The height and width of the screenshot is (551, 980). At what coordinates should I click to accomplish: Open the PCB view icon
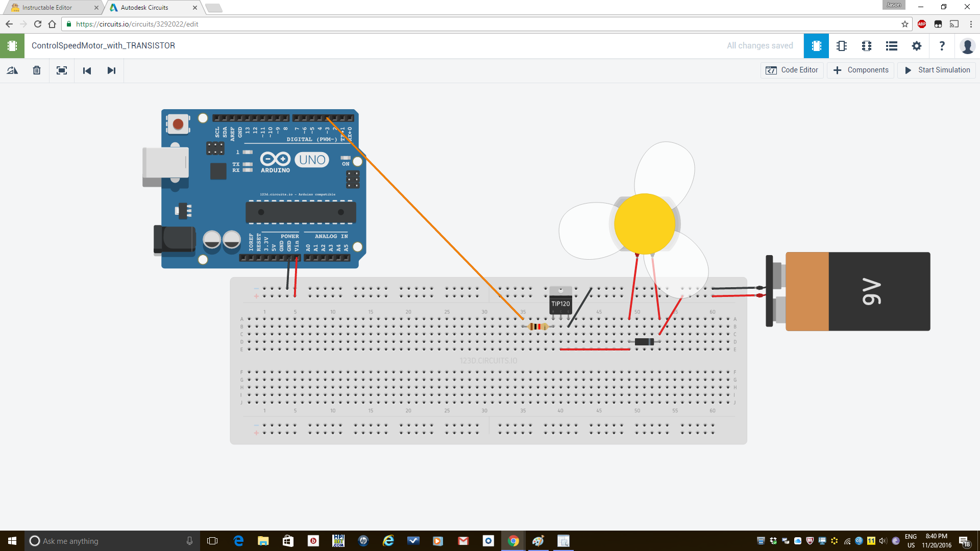click(867, 46)
